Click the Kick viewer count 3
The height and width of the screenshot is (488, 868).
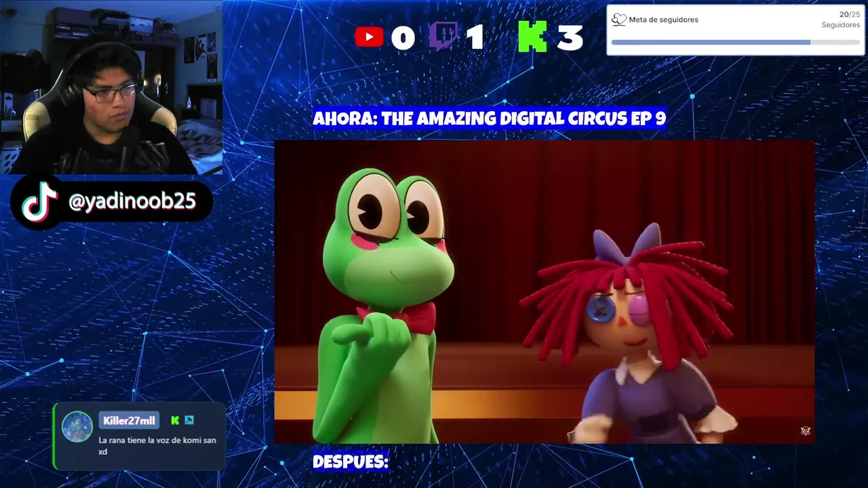[570, 38]
